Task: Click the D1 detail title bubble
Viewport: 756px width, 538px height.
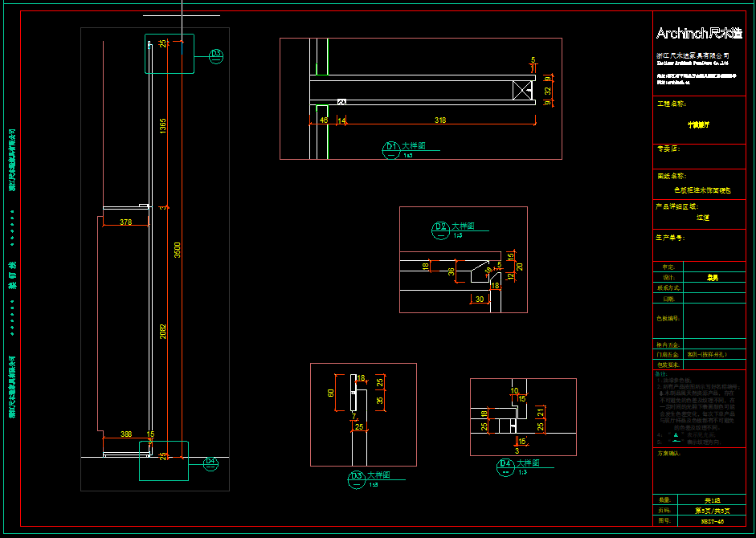Action: point(391,148)
